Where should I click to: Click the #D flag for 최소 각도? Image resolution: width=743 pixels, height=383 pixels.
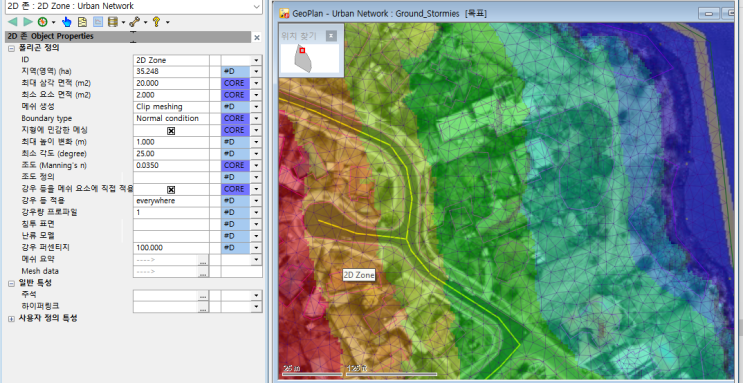236,154
